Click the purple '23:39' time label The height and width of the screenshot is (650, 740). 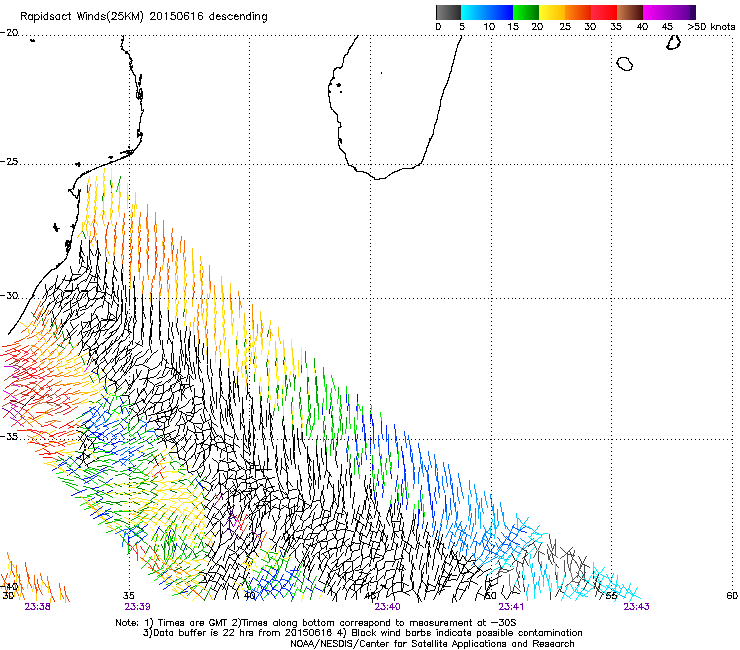(137, 607)
